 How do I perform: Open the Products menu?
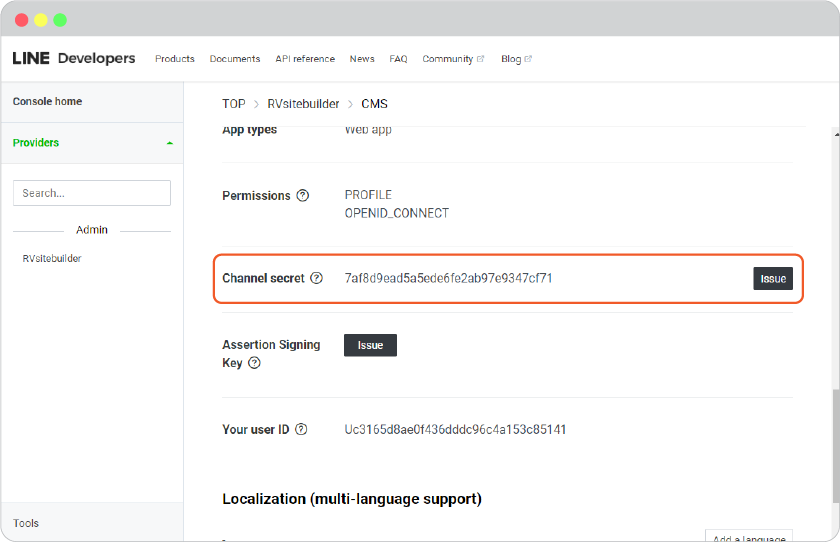pyautogui.click(x=175, y=59)
